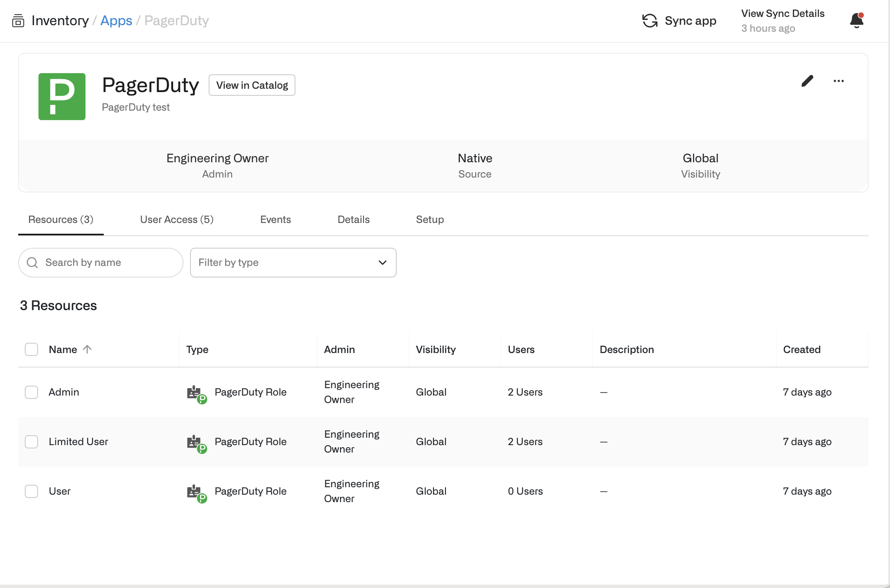Click the Admin column header
The width and height of the screenshot is (890, 588).
pyautogui.click(x=340, y=349)
